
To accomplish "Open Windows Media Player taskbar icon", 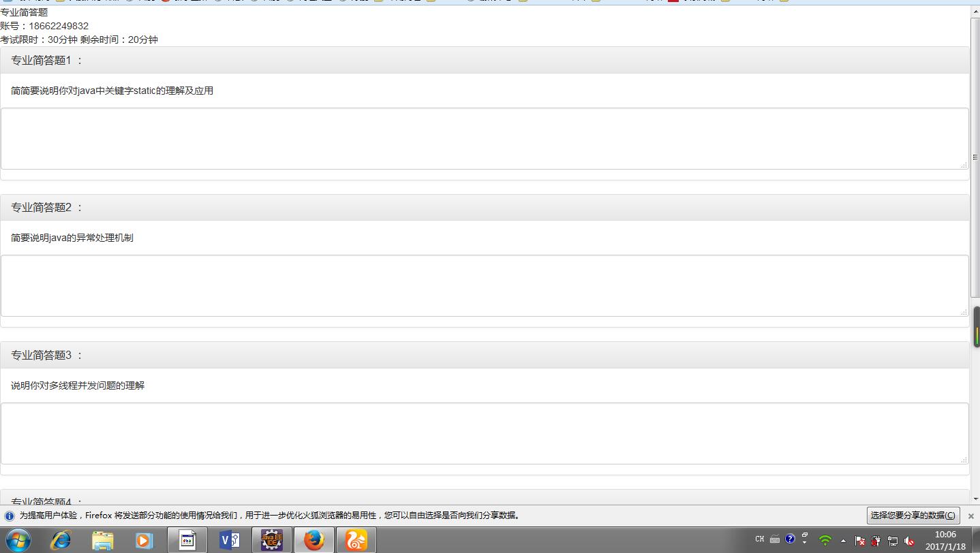I will (144, 540).
